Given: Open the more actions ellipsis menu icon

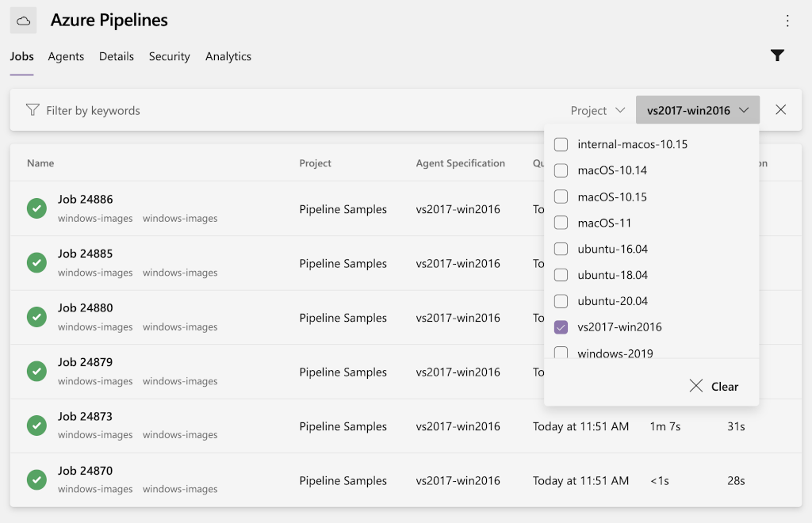Looking at the screenshot, I should pyautogui.click(x=787, y=20).
